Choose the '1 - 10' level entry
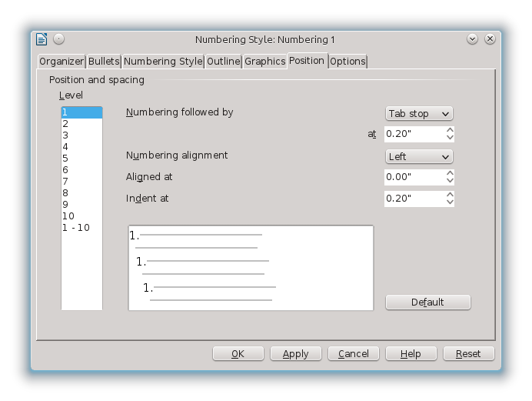Image resolution: width=532 pixels, height=401 pixels. (76, 228)
